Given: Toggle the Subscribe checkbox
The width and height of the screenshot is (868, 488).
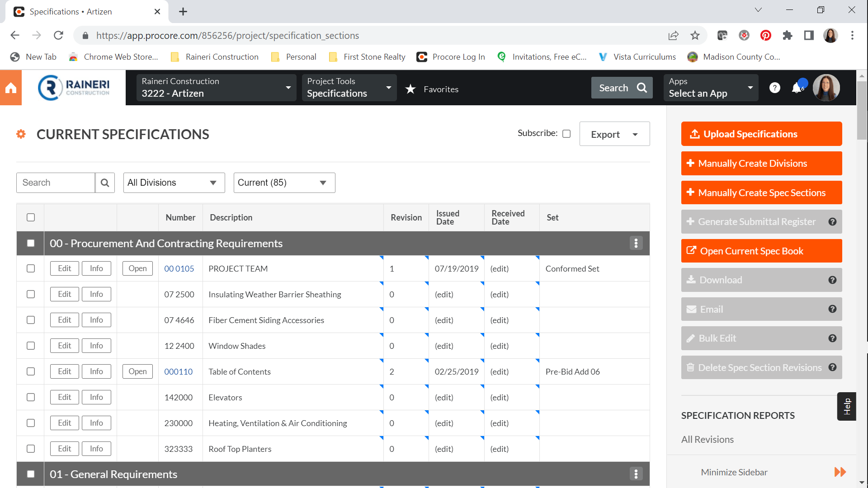Looking at the screenshot, I should point(566,134).
